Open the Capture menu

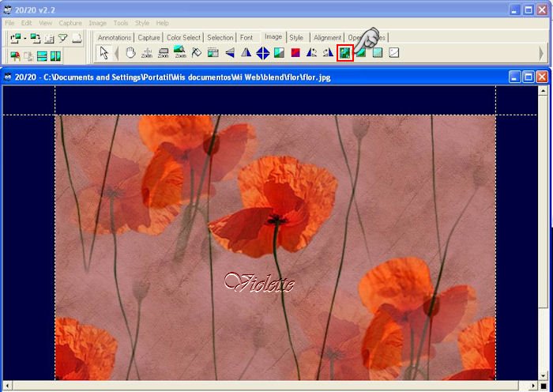pos(70,23)
